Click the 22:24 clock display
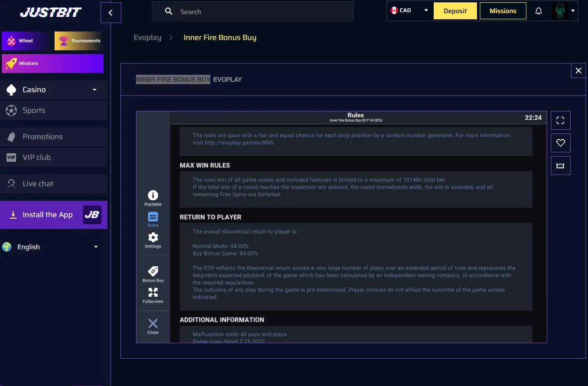This screenshot has height=386, width=588. (x=533, y=118)
